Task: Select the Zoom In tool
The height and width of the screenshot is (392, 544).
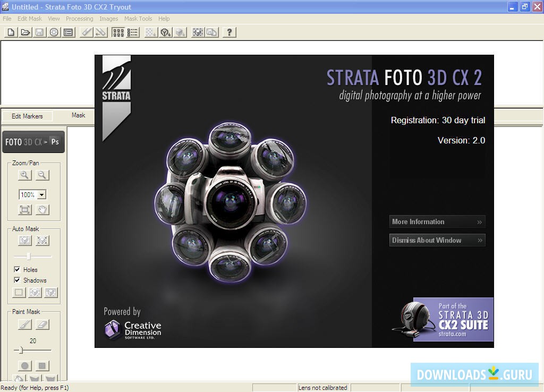Action: (x=24, y=175)
